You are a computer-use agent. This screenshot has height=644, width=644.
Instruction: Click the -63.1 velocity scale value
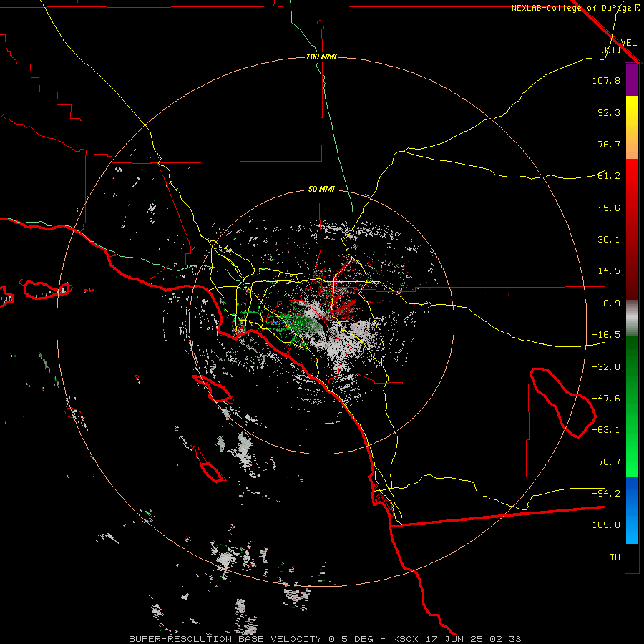pyautogui.click(x=606, y=430)
